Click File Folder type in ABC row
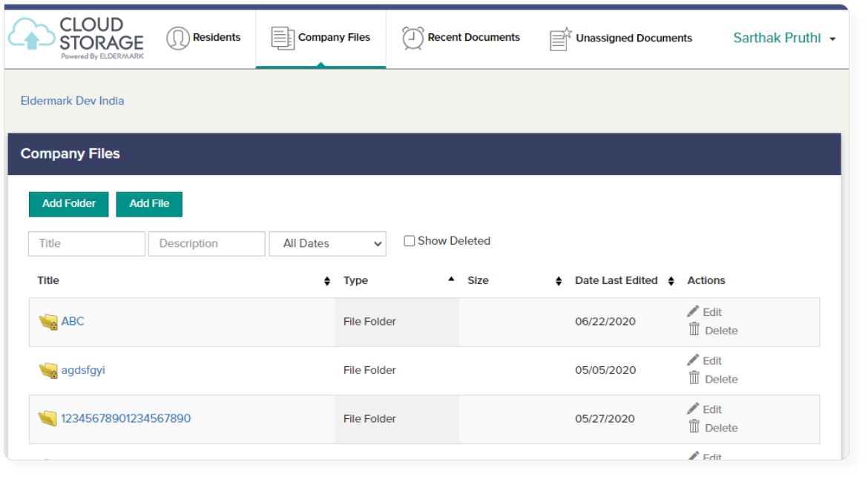868x479 pixels. [369, 321]
